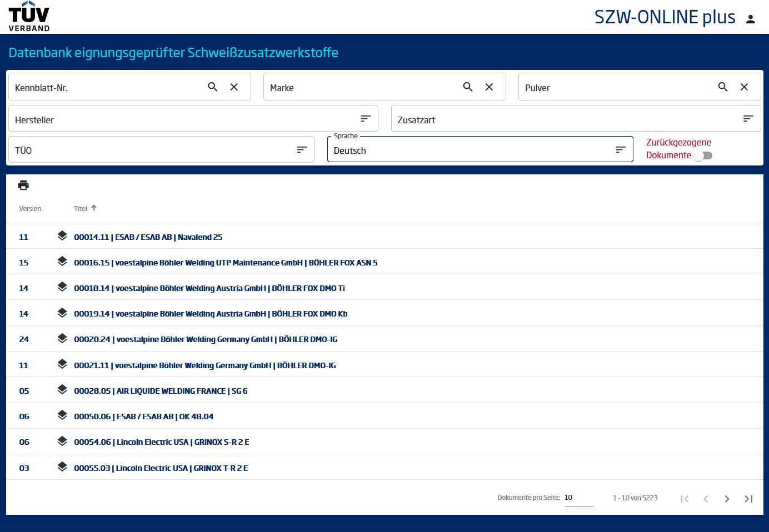Viewport: 769px width, 532px height.
Task: Toggle Zurückgezogene Dokumente switch
Action: click(703, 155)
